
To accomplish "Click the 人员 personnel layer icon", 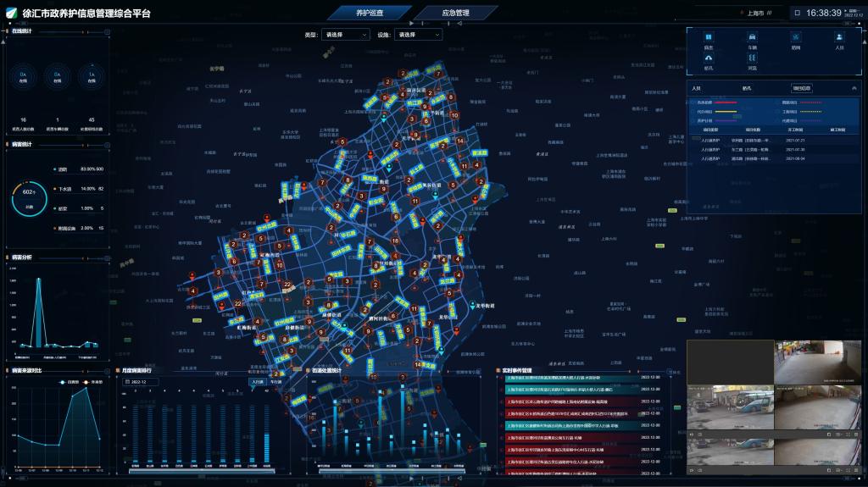I will click(839, 37).
